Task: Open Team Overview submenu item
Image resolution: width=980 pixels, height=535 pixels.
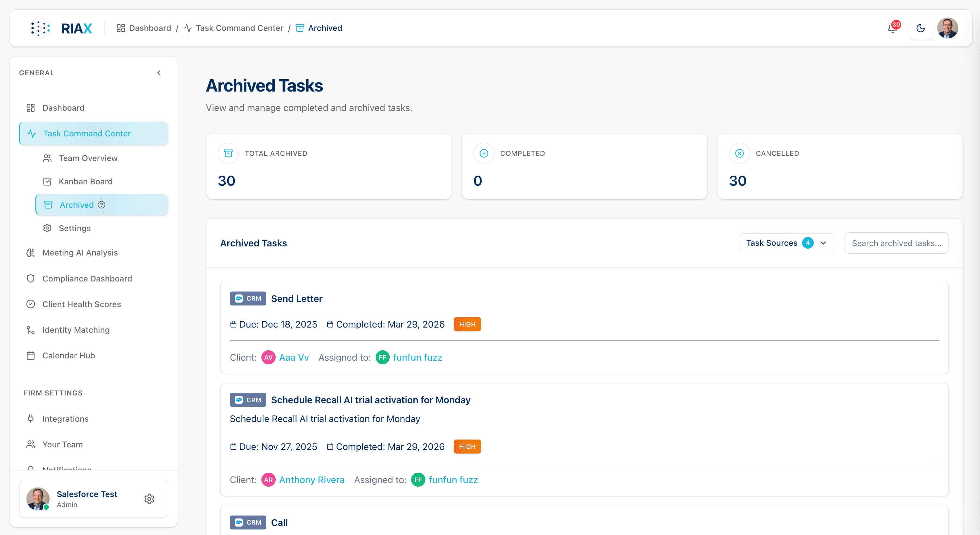Action: click(x=102, y=158)
